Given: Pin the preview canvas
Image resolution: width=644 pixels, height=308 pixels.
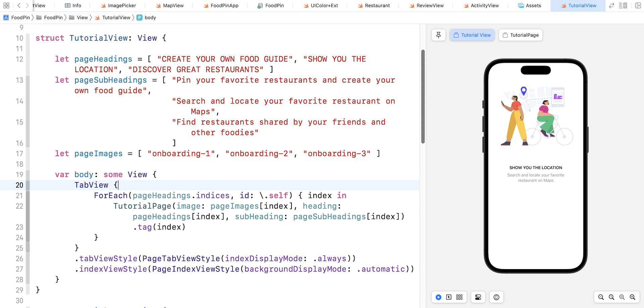Looking at the screenshot, I should (438, 35).
